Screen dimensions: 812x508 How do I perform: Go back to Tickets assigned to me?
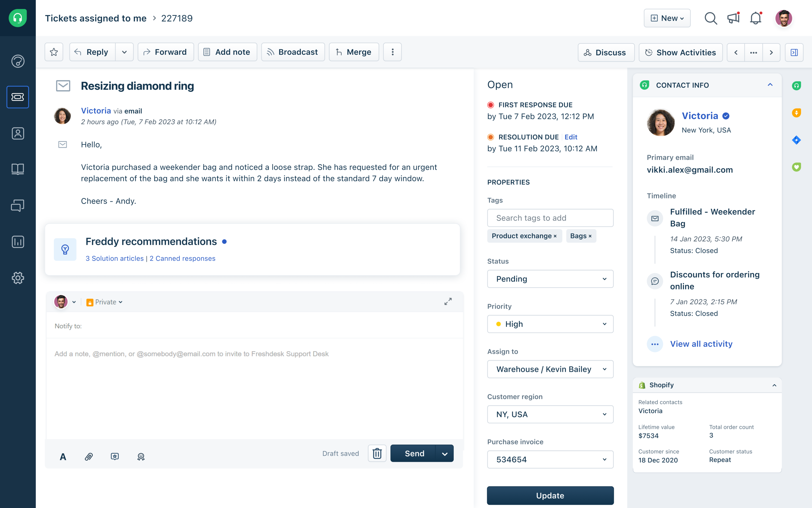pyautogui.click(x=96, y=18)
